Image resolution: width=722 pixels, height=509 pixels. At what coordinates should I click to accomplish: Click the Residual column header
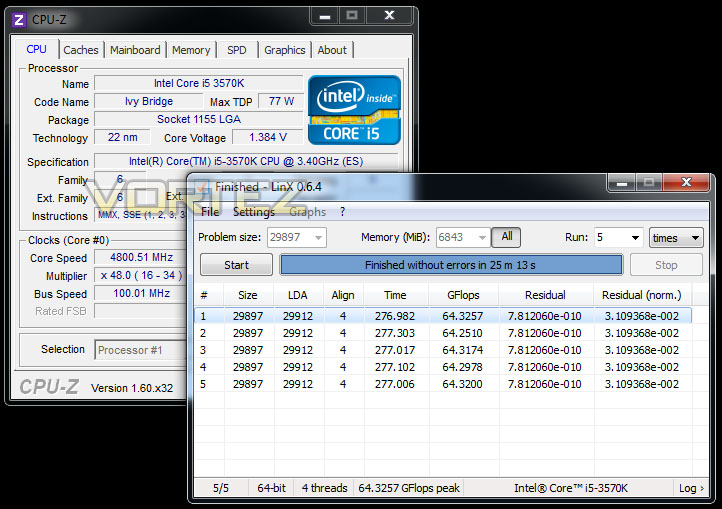click(545, 295)
